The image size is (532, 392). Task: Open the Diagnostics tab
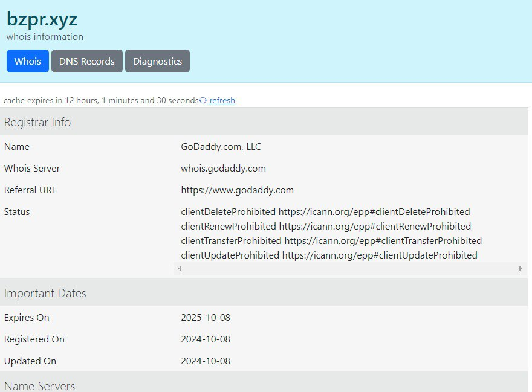coord(157,61)
